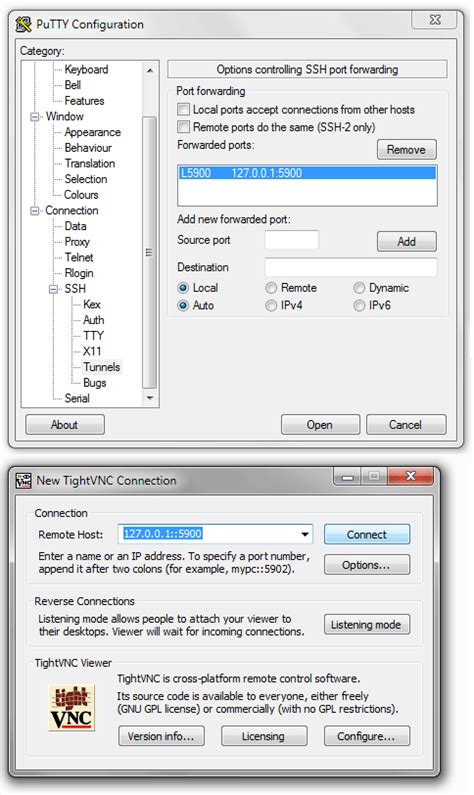Select the Tunnels category
Viewport: 474px width, 795px height.
point(101,367)
